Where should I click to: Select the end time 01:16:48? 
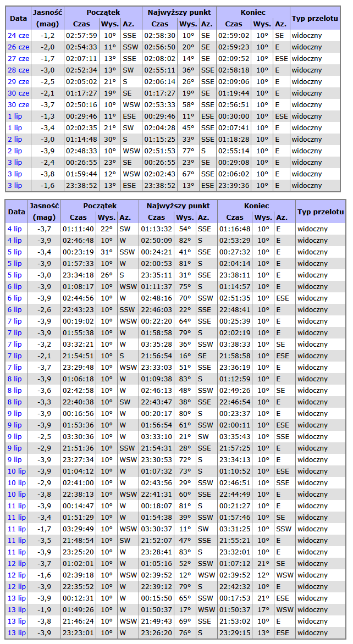234,229
